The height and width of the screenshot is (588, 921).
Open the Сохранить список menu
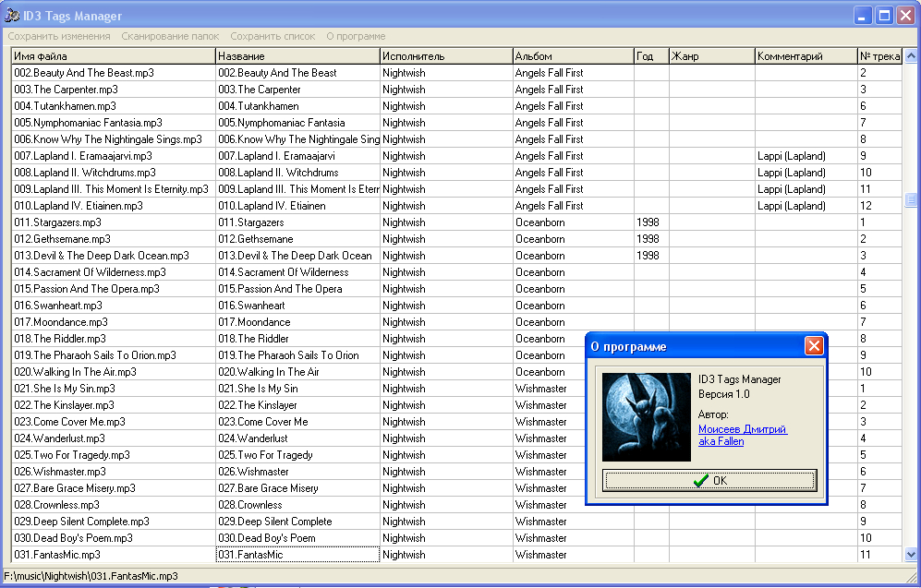click(x=273, y=36)
